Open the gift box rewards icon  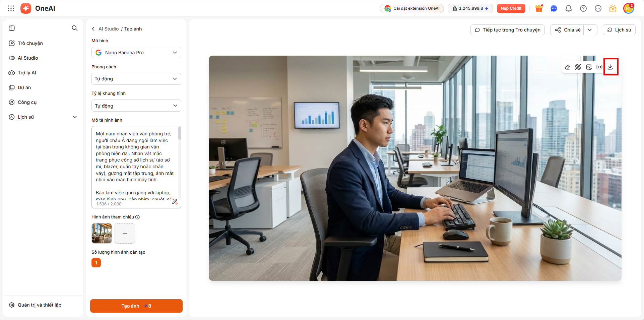pos(539,8)
